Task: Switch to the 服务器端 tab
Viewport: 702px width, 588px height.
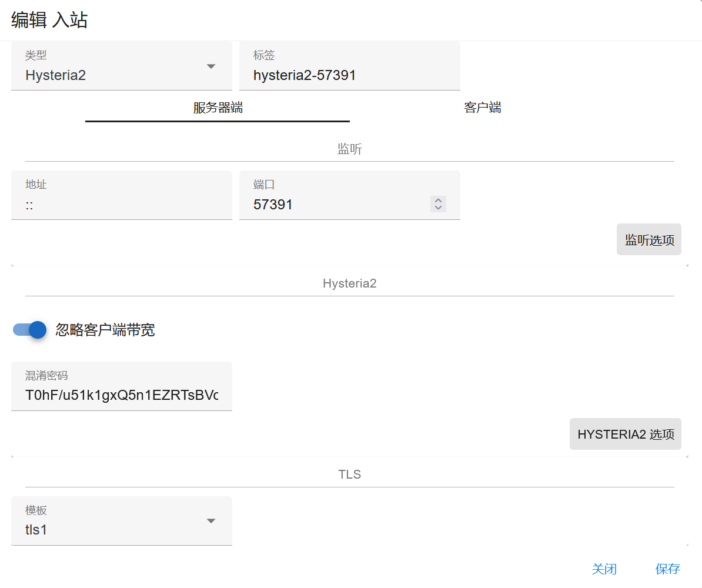Action: coord(218,108)
